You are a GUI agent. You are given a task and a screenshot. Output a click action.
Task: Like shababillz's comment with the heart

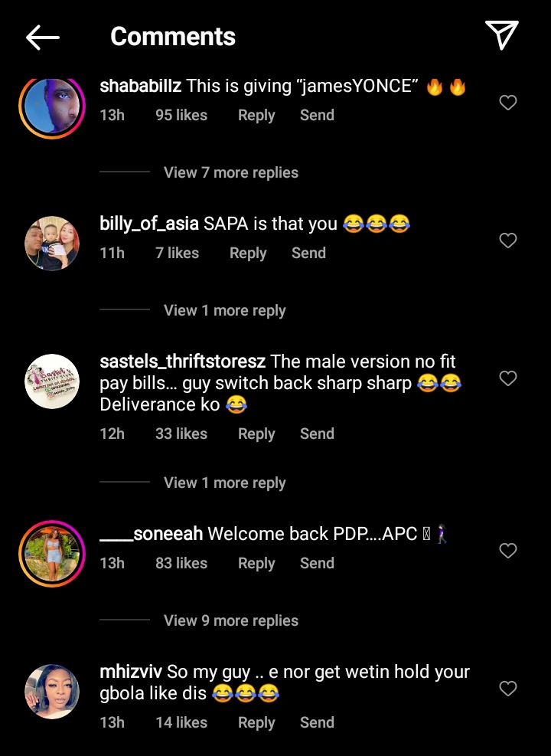click(507, 103)
